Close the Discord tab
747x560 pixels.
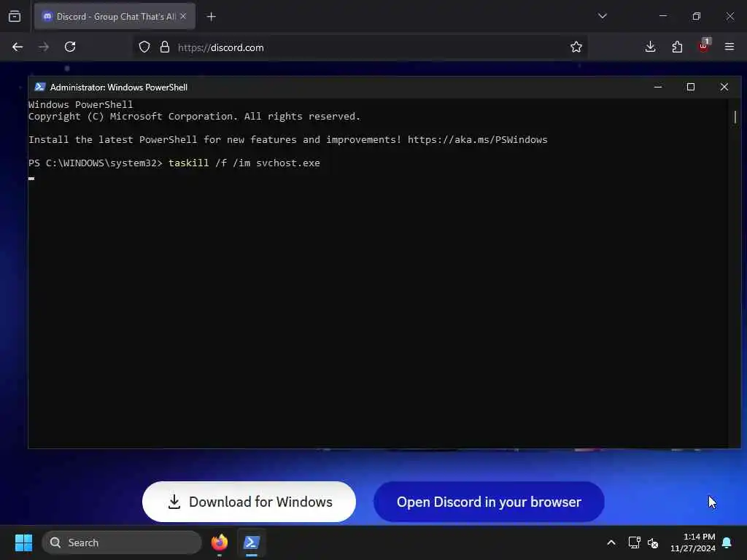tap(183, 17)
